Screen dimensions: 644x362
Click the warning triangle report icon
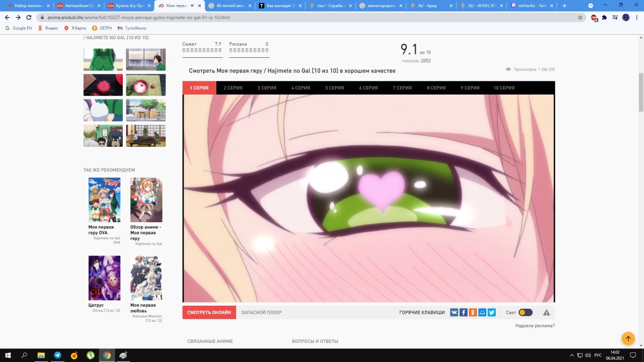point(546,312)
